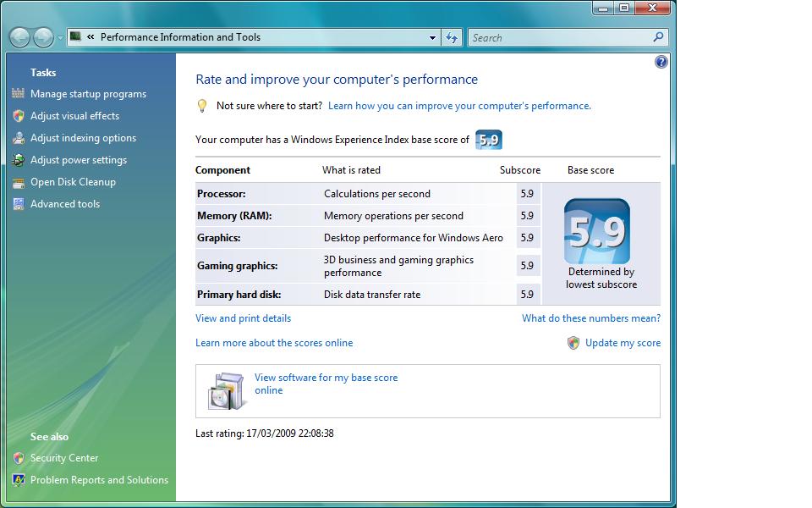Open Manage startup programs
This screenshot has width=812, height=508.
[88, 94]
